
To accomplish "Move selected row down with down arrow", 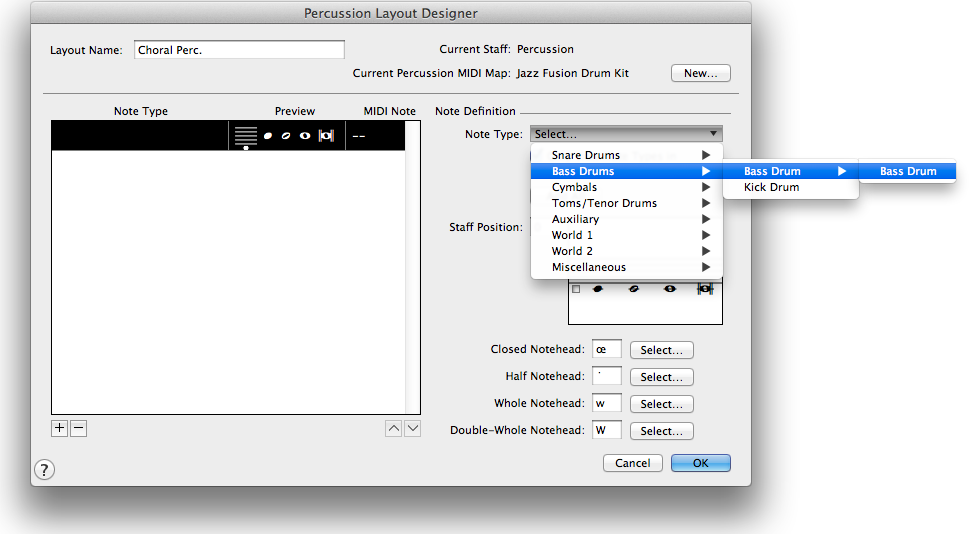I will click(412, 429).
